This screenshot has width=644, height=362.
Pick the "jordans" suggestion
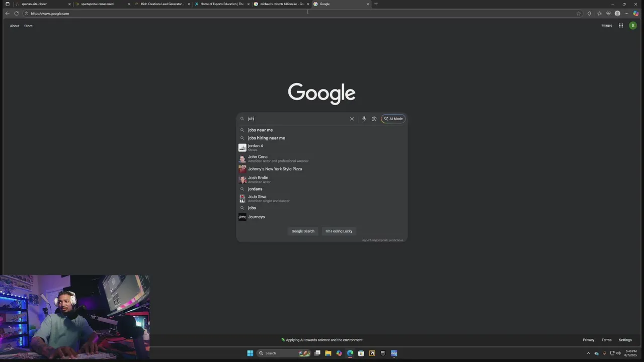(321, 189)
